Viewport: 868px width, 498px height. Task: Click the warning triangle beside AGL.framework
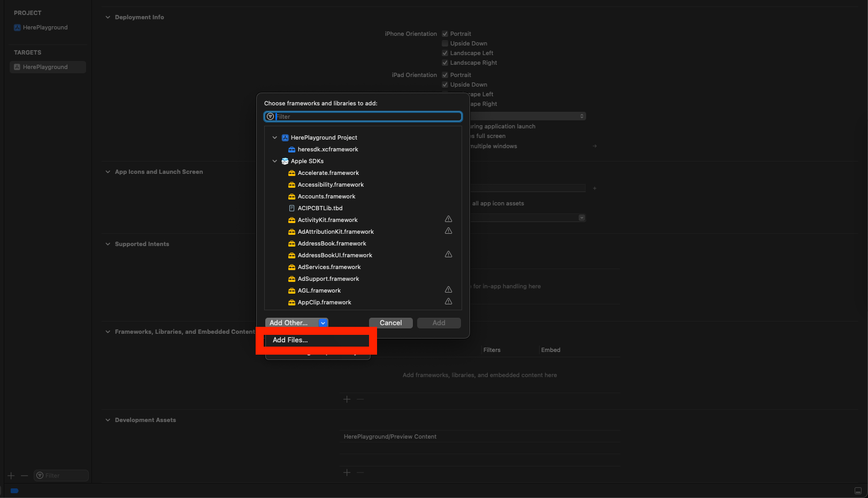click(449, 289)
